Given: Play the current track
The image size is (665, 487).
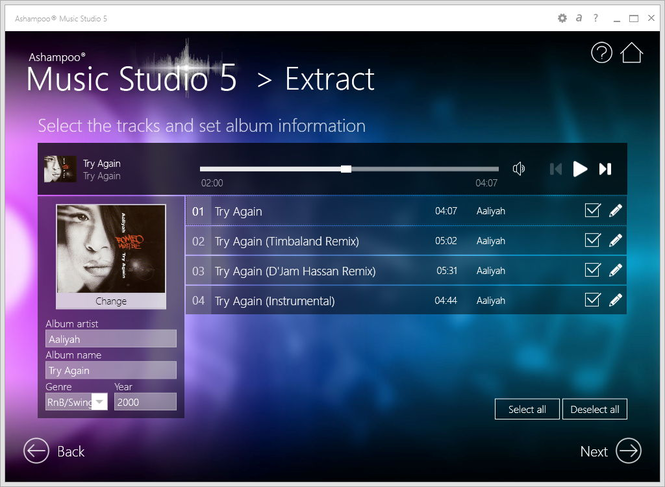Looking at the screenshot, I should [580, 169].
